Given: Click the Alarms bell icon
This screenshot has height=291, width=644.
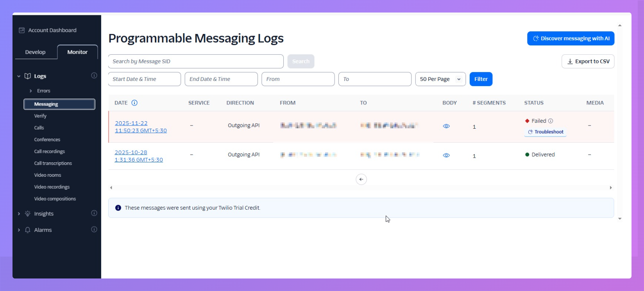Looking at the screenshot, I should coord(28,230).
